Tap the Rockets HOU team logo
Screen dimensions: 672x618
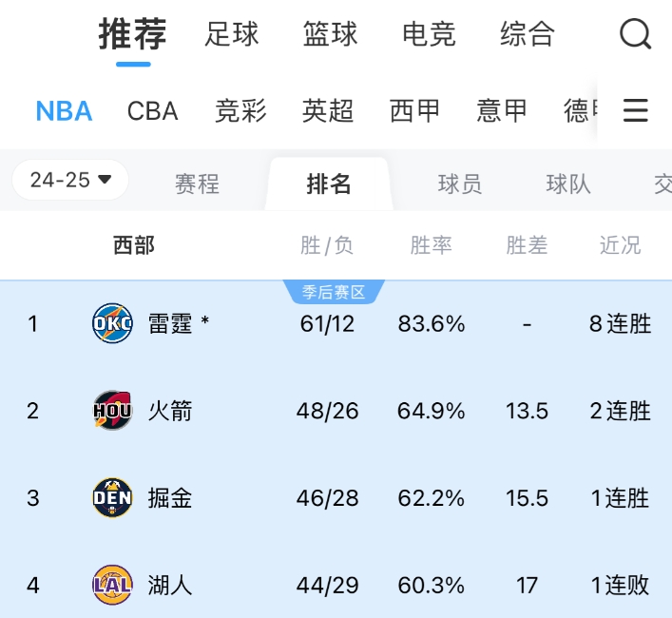[112, 411]
